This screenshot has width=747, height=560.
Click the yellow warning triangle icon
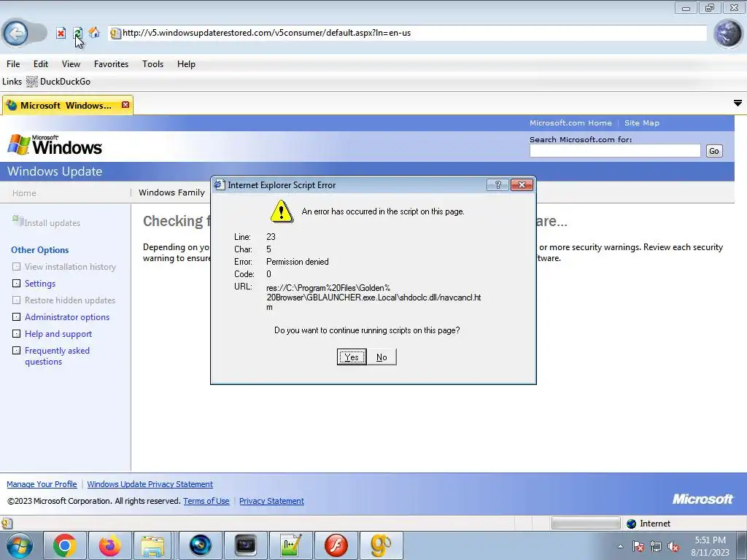282,211
